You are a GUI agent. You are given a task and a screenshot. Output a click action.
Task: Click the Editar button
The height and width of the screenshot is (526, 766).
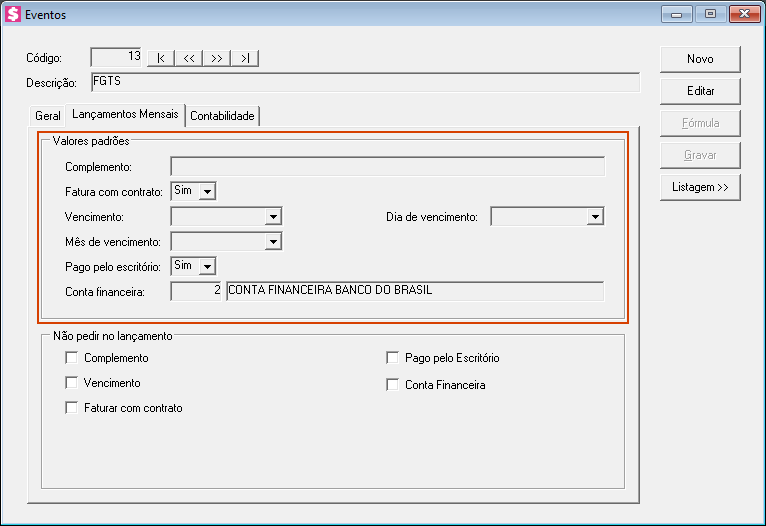tap(700, 91)
